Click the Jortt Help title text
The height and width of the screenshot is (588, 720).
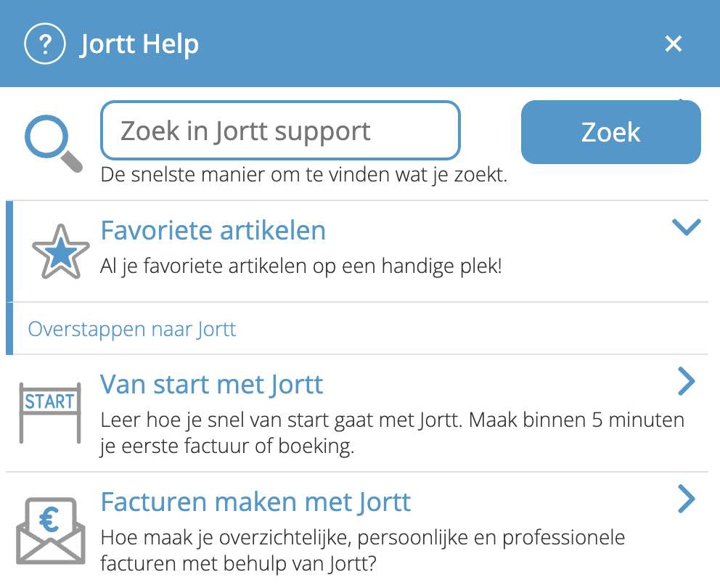tap(139, 44)
